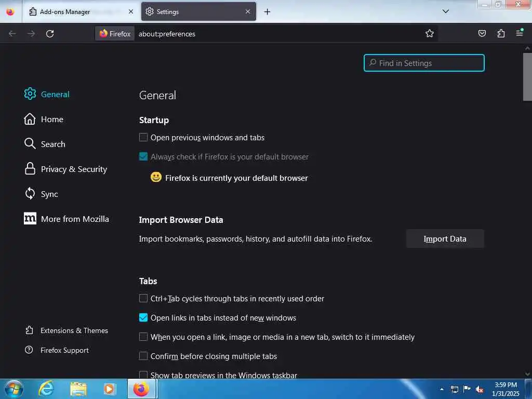Expand the List all tabs dropdown arrow
This screenshot has width=532, height=399.
point(445,11)
